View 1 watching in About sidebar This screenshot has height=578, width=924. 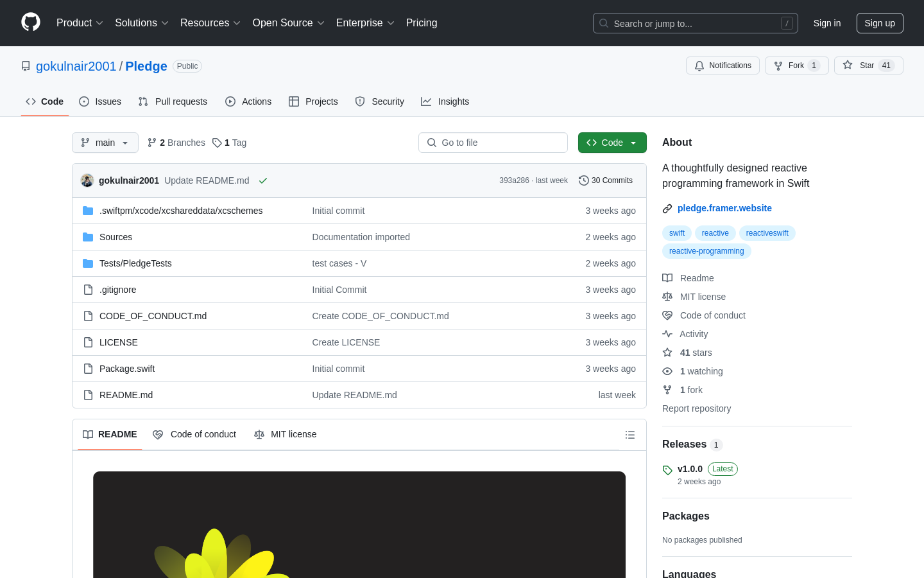(693, 371)
